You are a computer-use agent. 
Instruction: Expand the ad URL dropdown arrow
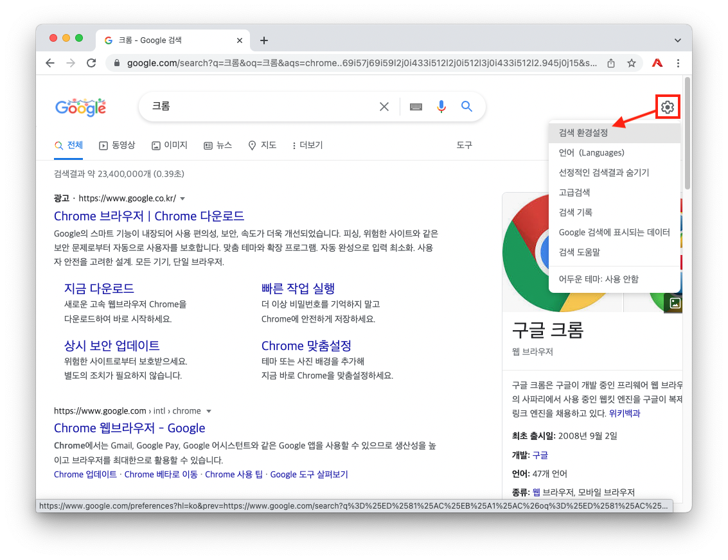tap(182, 198)
